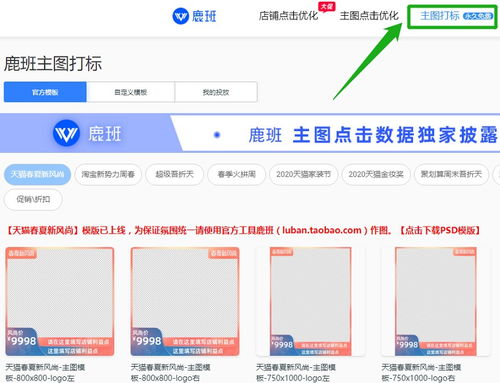The width and height of the screenshot is (500, 383).
Task: Click the 点击下载PSD模版 link
Action: tap(440, 230)
